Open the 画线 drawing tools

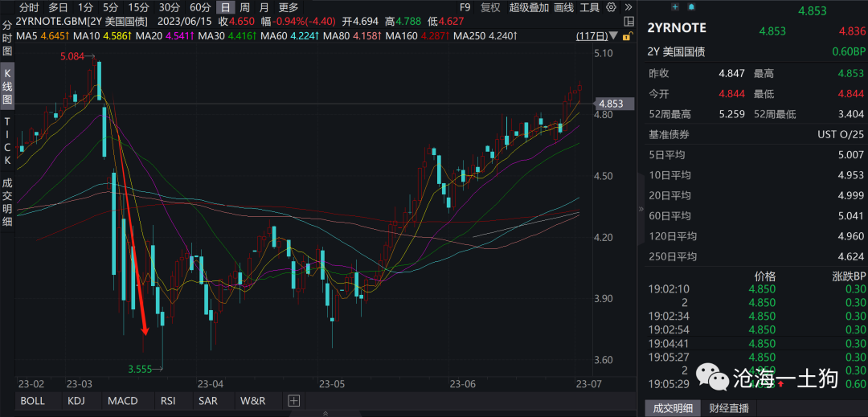(563, 7)
